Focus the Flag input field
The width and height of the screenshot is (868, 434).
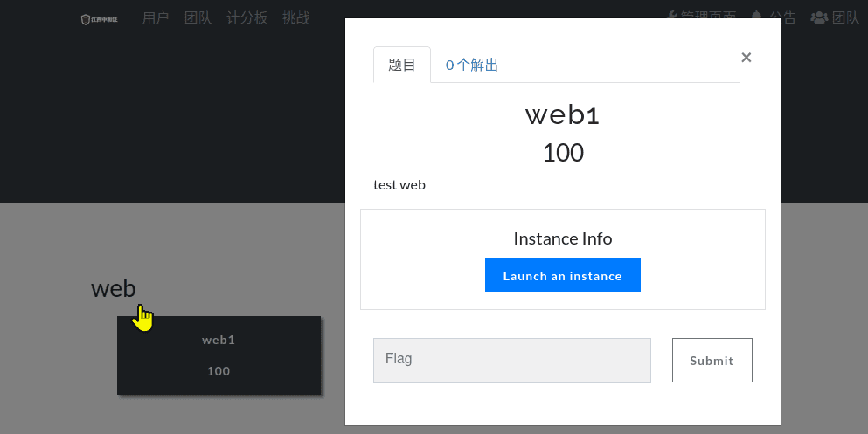512,361
